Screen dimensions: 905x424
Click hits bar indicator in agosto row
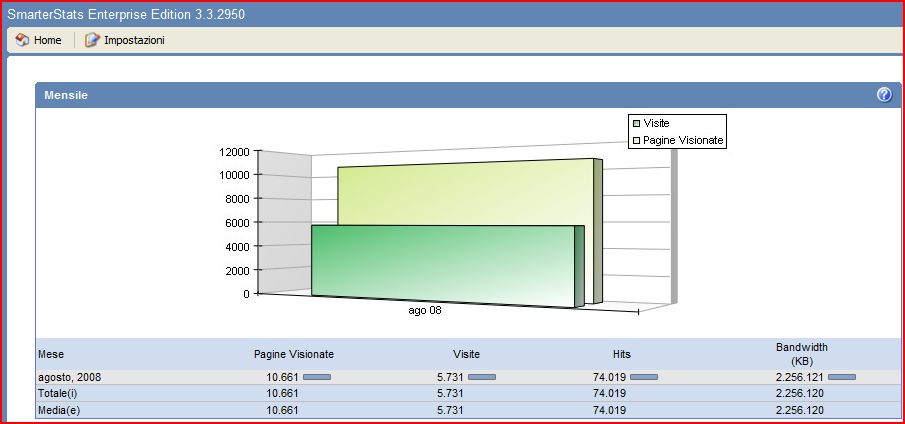(644, 377)
